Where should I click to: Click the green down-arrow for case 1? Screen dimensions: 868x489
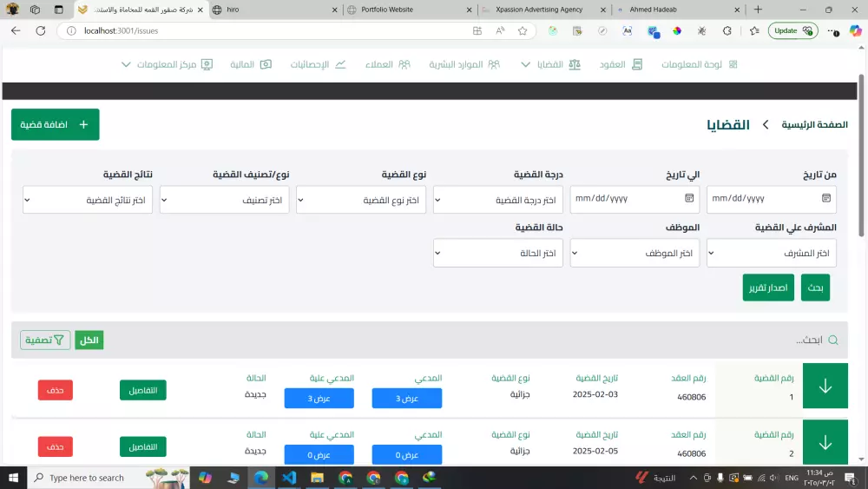pyautogui.click(x=825, y=386)
